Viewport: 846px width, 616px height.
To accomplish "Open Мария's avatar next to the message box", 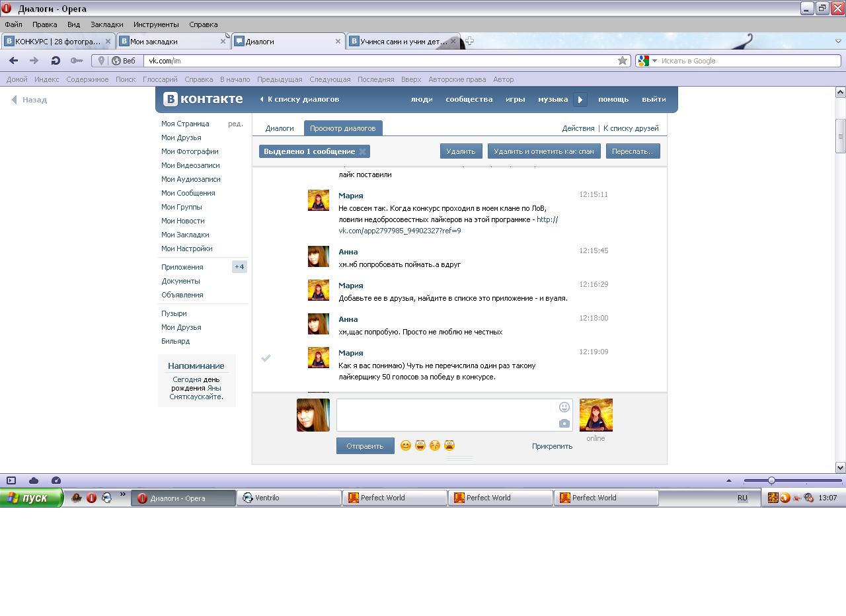I will (596, 415).
